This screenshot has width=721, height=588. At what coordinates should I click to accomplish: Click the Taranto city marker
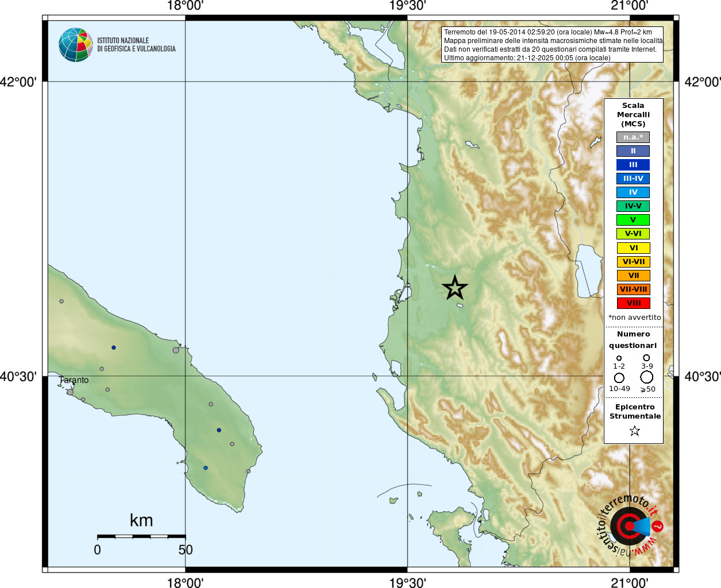[70, 392]
